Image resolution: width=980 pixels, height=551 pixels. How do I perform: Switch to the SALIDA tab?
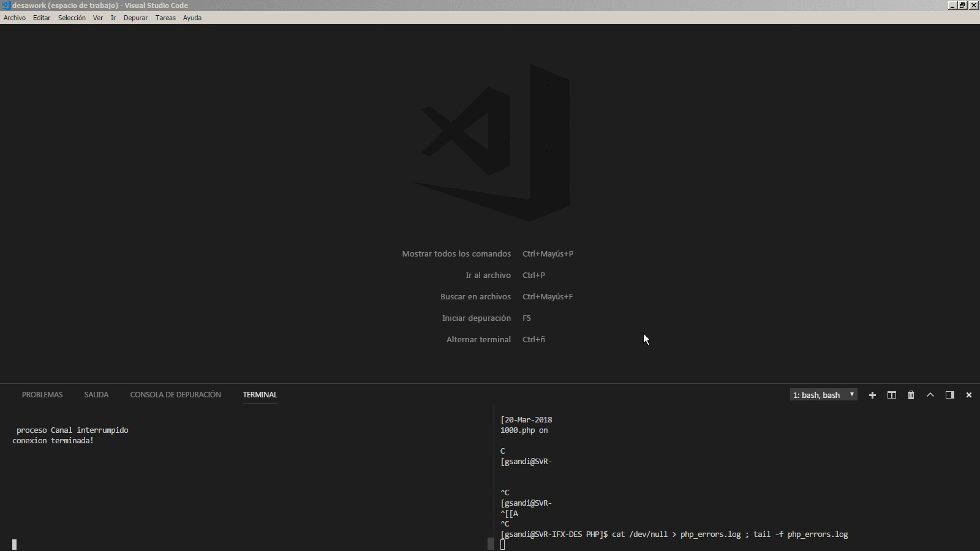click(96, 395)
